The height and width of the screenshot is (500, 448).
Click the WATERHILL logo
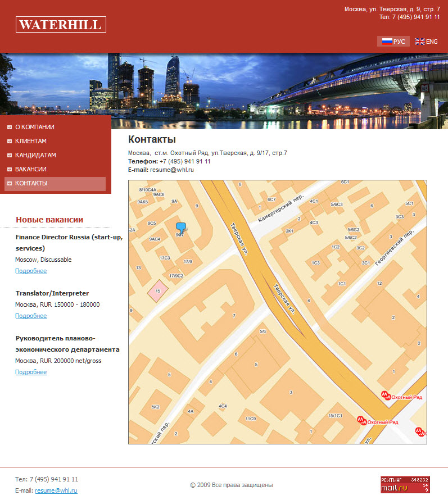[x=61, y=25]
